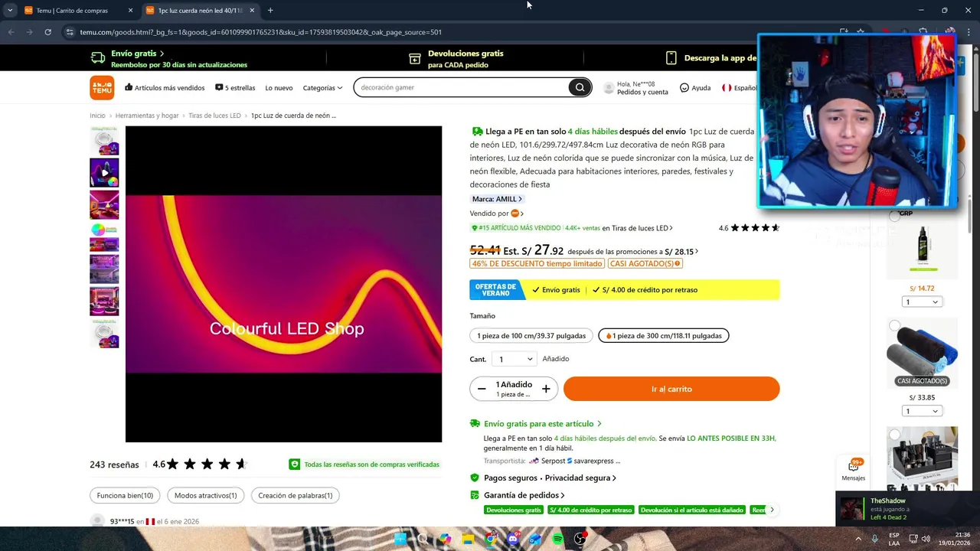The width and height of the screenshot is (980, 551).
Task: Open the browser tab search dropdown
Action: pyautogui.click(x=10, y=10)
